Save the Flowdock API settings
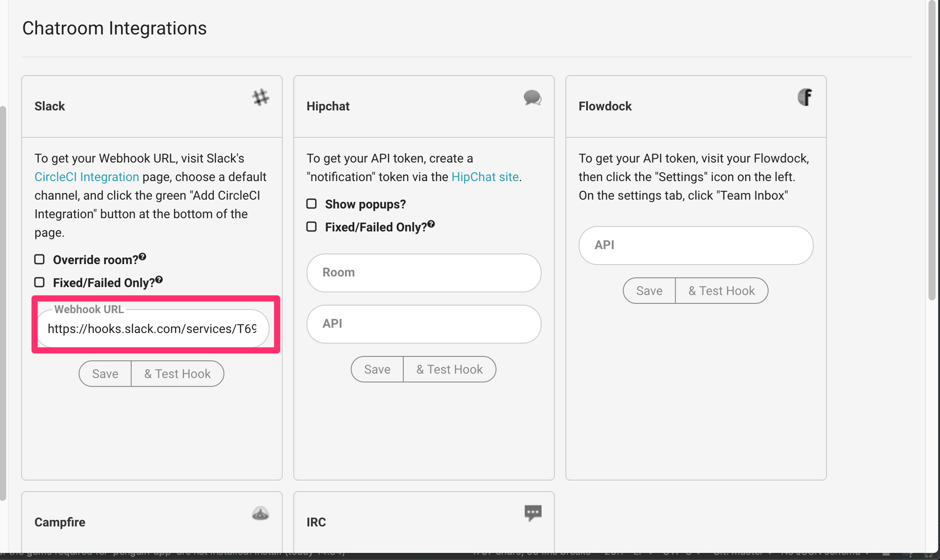 click(649, 291)
